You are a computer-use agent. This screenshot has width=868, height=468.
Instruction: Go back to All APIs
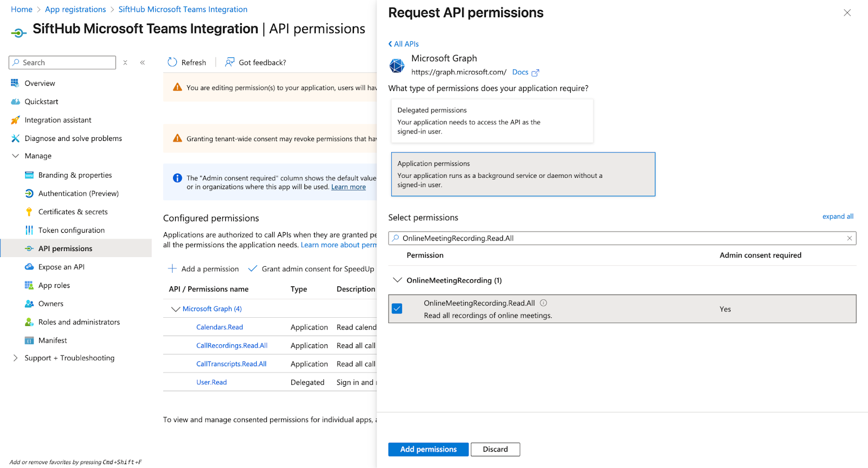[404, 44]
